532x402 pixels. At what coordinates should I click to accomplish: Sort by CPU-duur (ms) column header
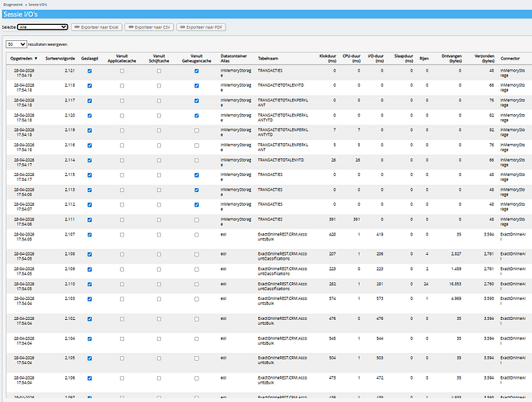pos(352,59)
